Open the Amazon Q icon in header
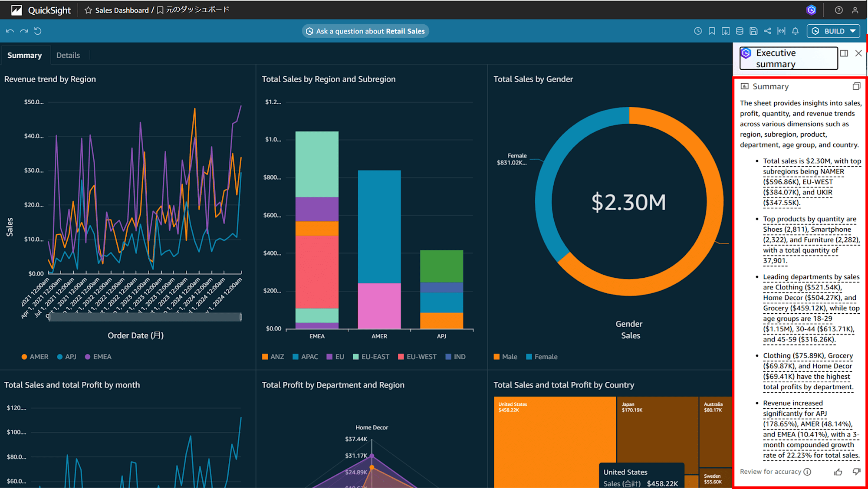Screen dimensions: 868x489 [811, 10]
